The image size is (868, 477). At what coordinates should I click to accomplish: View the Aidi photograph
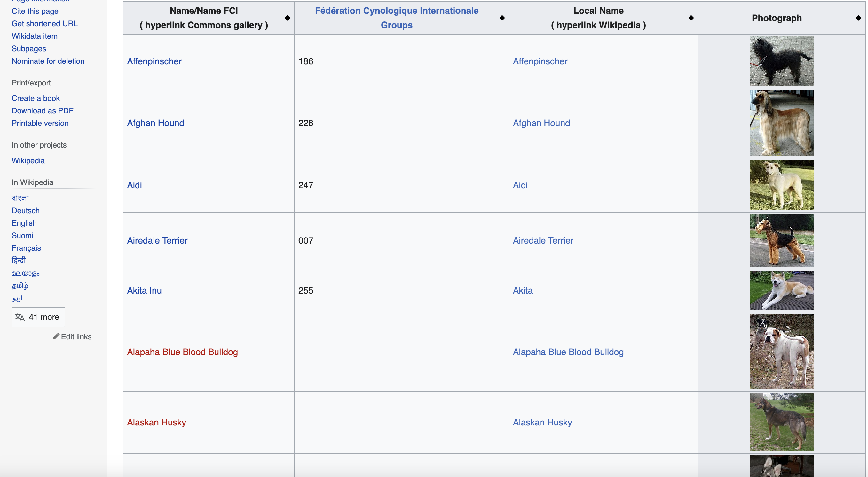782,185
